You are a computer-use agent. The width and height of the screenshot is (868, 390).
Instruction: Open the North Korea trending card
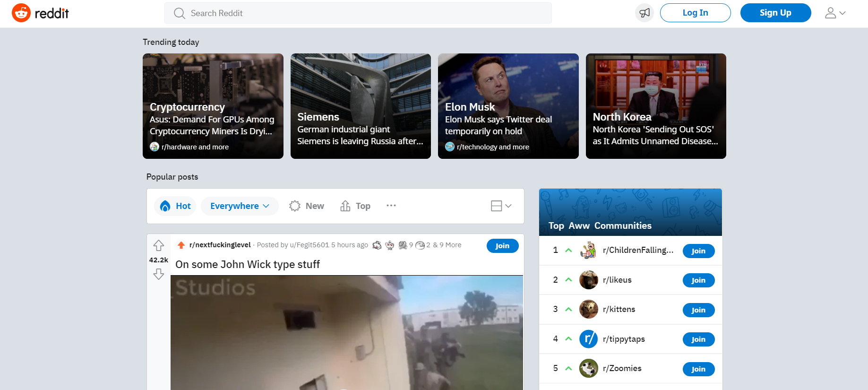pos(656,106)
